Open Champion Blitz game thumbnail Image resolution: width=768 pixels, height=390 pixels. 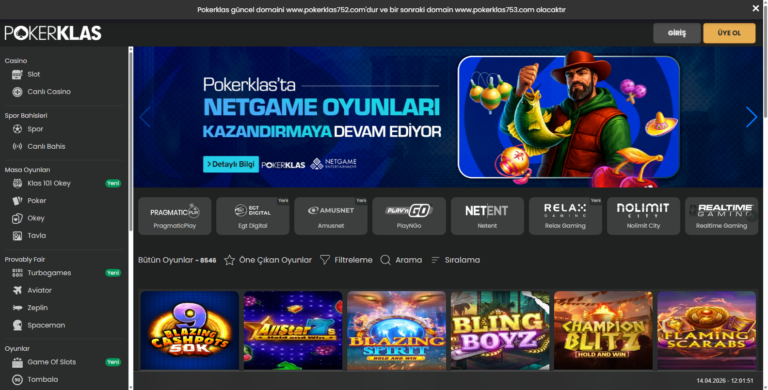(x=603, y=330)
